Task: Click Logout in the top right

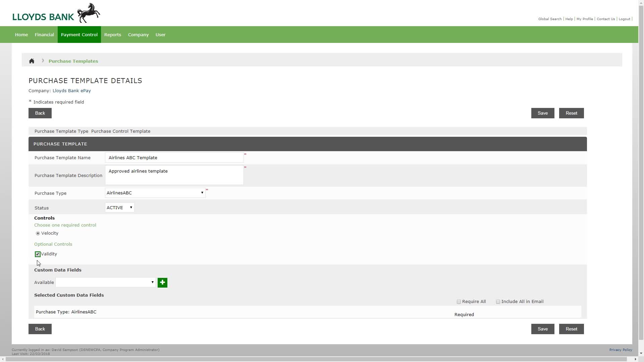Action: pos(624,19)
